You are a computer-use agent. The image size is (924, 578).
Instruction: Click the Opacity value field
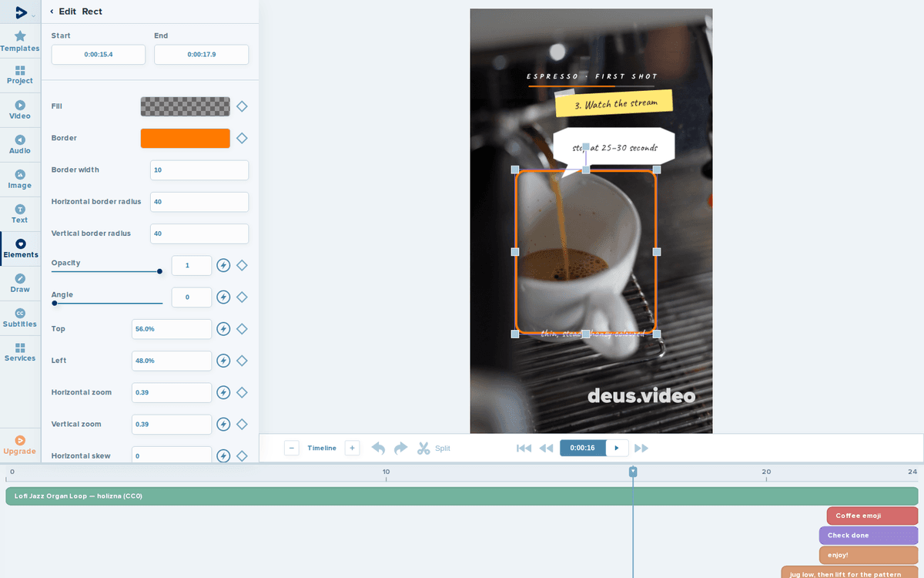pyautogui.click(x=191, y=265)
